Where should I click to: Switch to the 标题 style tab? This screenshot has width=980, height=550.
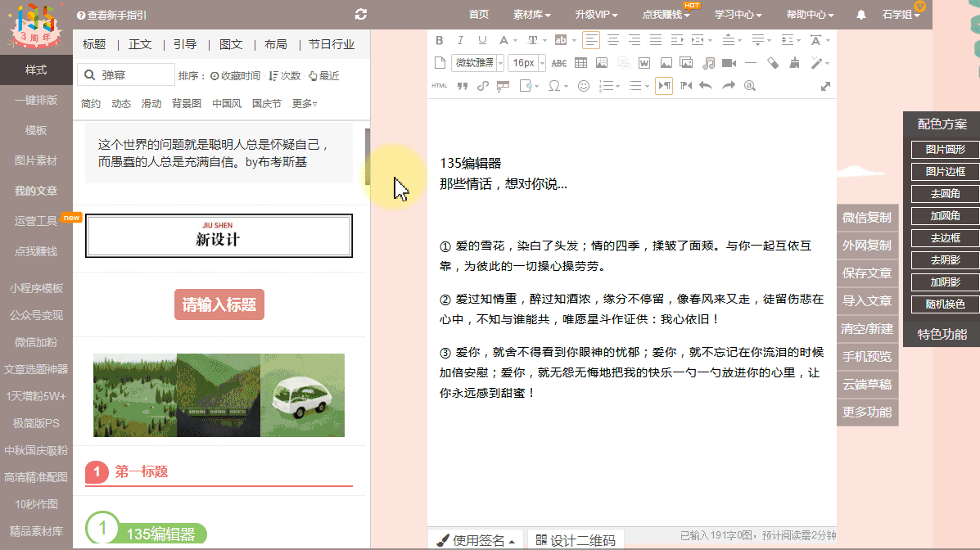[94, 44]
